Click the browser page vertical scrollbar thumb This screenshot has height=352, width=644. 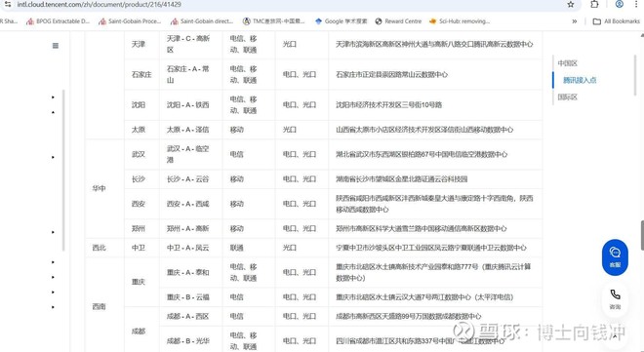(642, 236)
